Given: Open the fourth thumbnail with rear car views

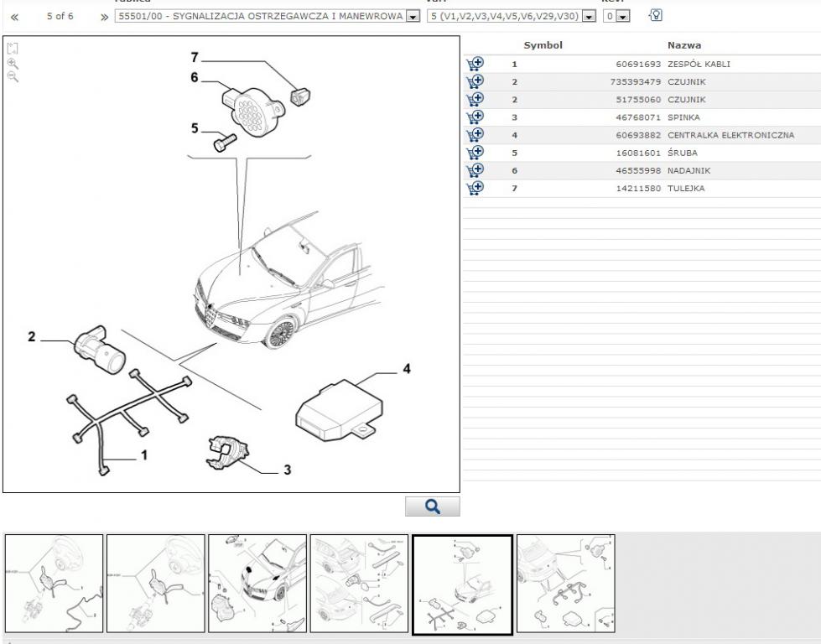Looking at the screenshot, I should [359, 584].
